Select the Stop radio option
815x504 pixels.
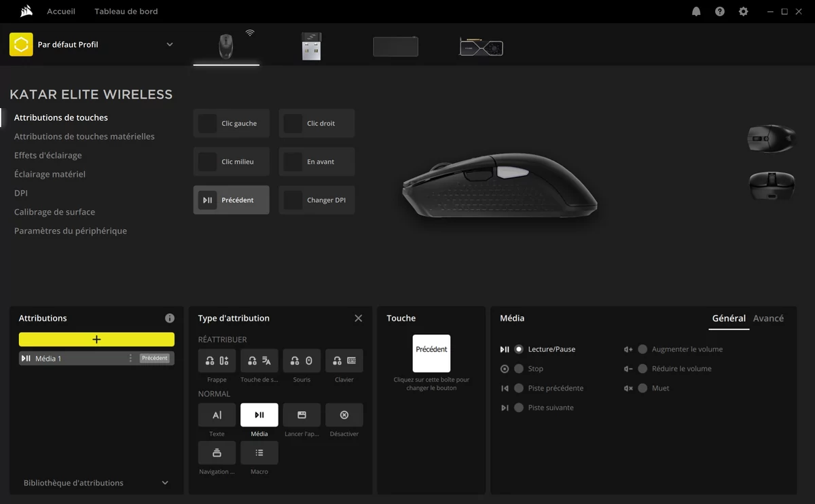pyautogui.click(x=519, y=369)
